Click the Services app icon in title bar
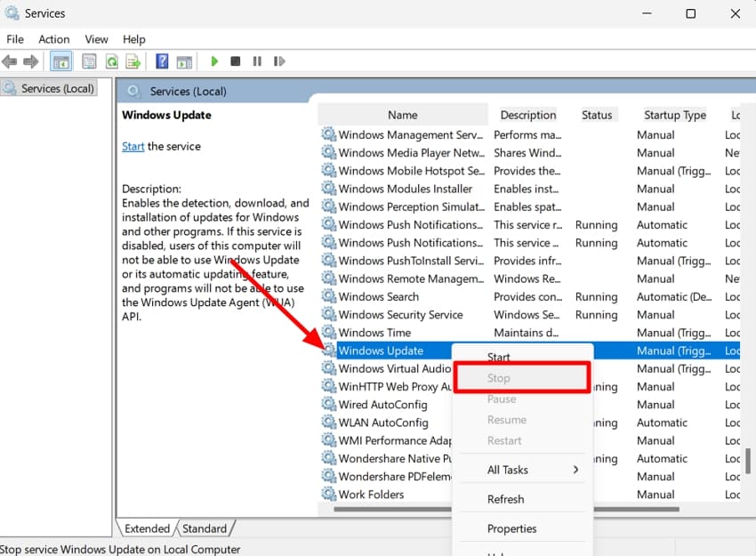The image size is (756, 556). click(x=12, y=12)
